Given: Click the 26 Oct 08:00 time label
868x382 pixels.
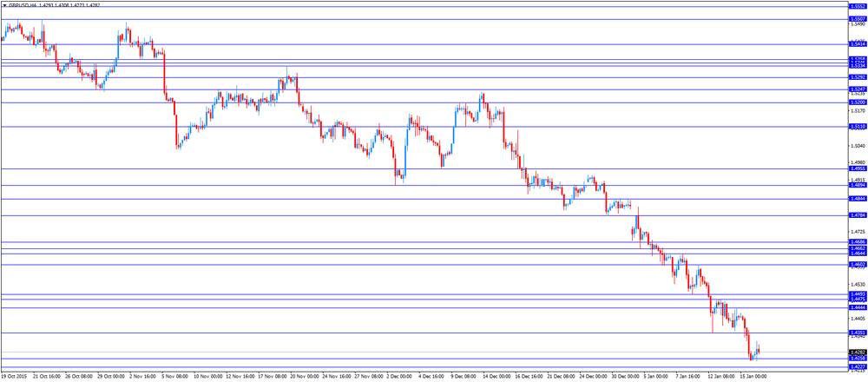Looking at the screenshot, I should [x=78, y=376].
